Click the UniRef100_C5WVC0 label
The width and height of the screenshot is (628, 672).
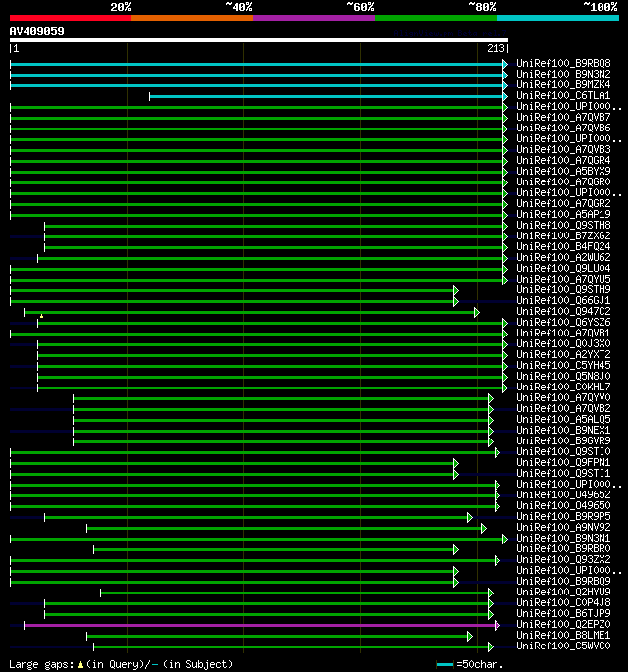[563, 646]
